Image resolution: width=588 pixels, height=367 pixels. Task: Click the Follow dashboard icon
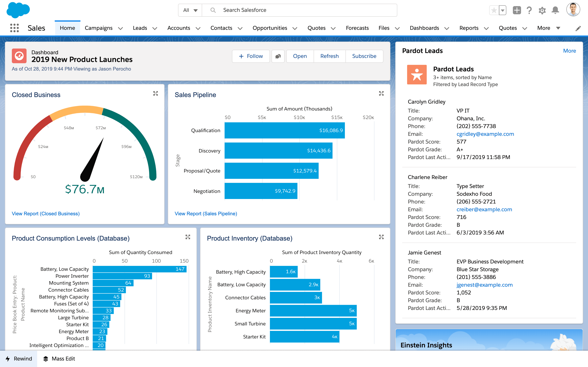click(250, 55)
